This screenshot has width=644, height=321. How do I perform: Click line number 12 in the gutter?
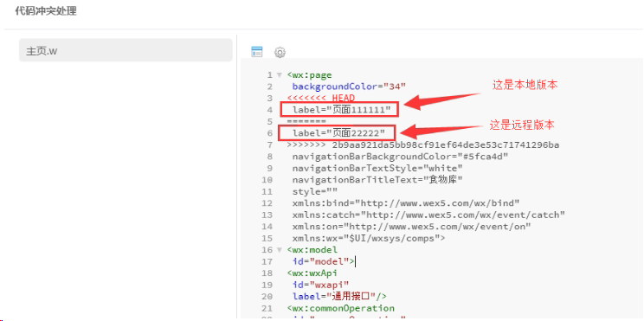coord(267,203)
